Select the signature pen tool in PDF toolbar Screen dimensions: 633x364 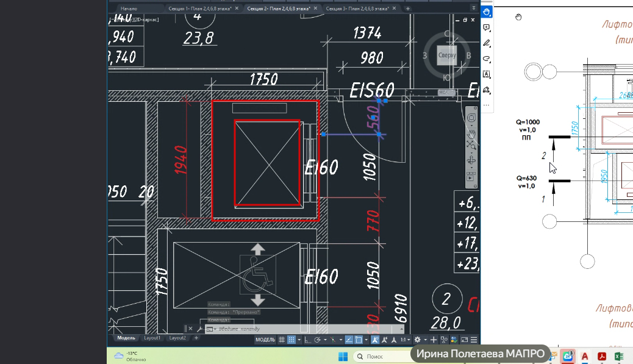[x=487, y=90]
